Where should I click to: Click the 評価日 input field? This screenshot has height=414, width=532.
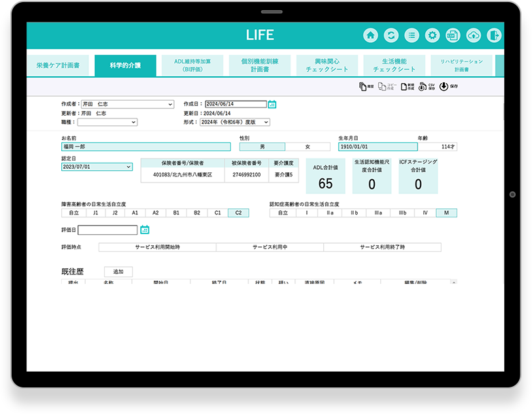107,230
